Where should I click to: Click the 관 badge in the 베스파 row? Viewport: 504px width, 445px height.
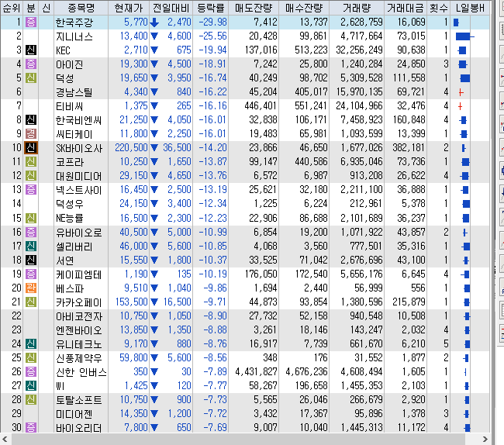tap(31, 288)
